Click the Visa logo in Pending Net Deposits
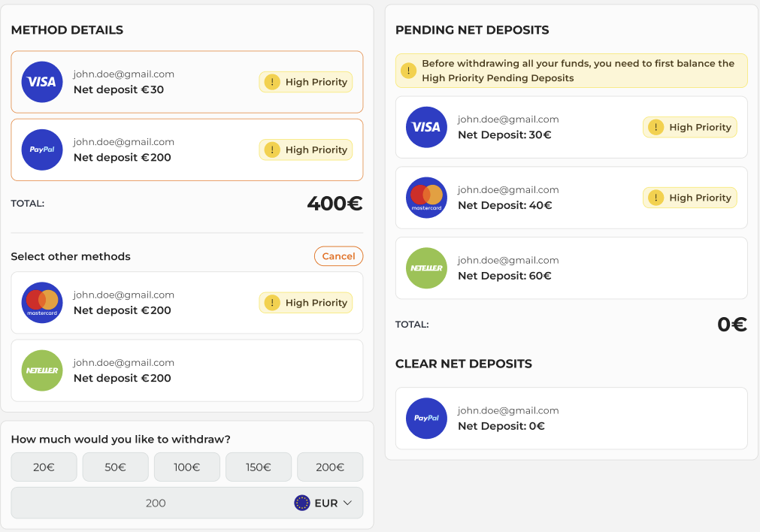The image size is (760, 532). (x=426, y=127)
